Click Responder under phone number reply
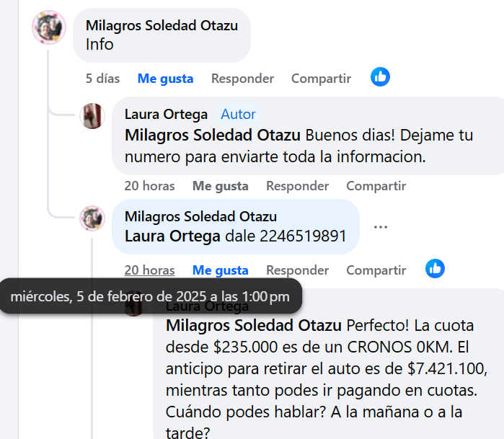 tap(297, 270)
